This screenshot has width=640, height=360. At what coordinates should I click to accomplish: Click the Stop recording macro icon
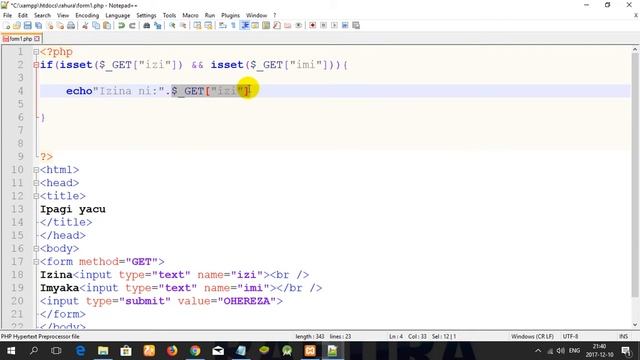click(323, 25)
